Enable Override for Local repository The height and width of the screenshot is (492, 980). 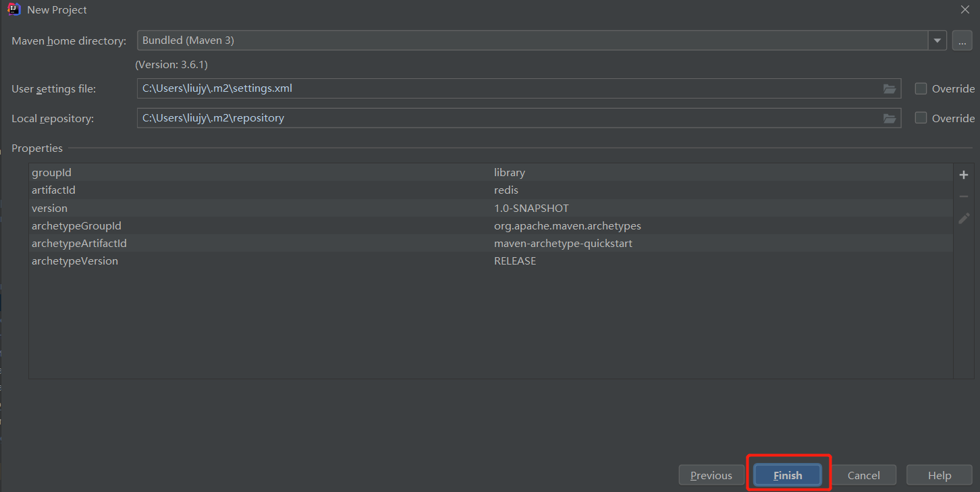coord(921,118)
